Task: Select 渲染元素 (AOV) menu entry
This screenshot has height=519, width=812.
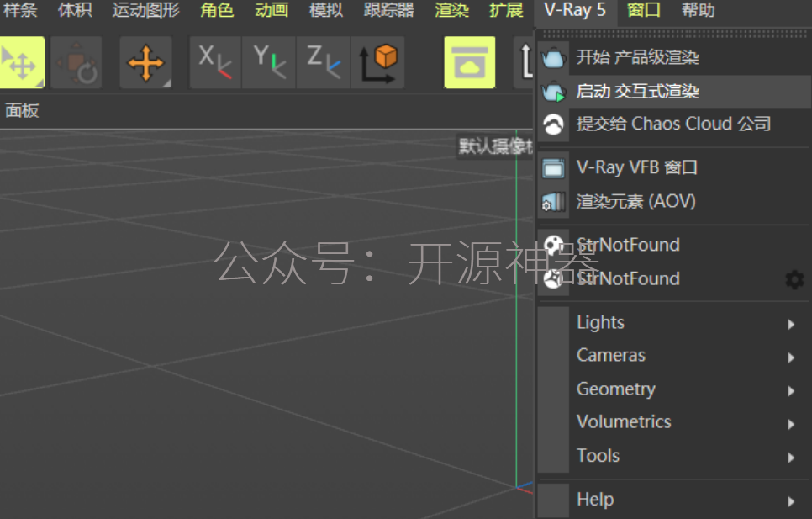Action: coord(674,202)
